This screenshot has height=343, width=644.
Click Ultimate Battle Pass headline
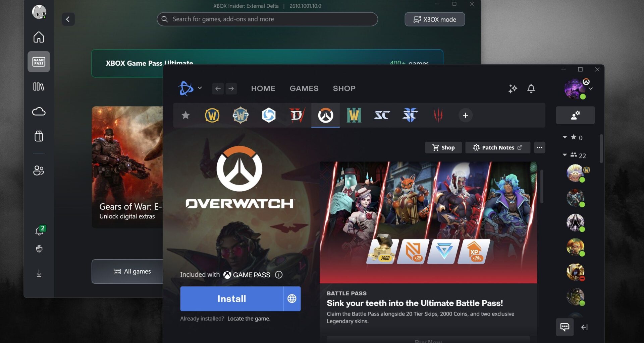coord(415,303)
